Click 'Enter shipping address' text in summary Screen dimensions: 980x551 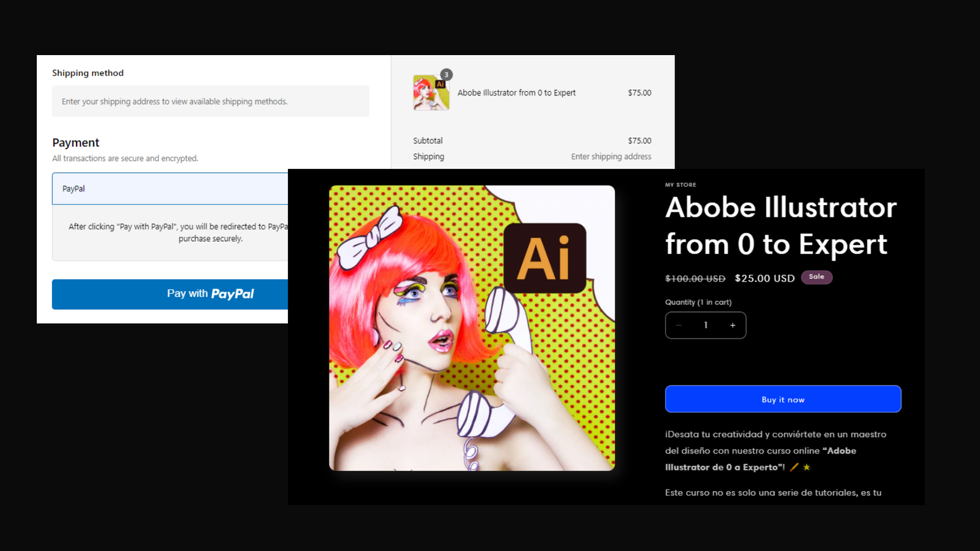(611, 157)
